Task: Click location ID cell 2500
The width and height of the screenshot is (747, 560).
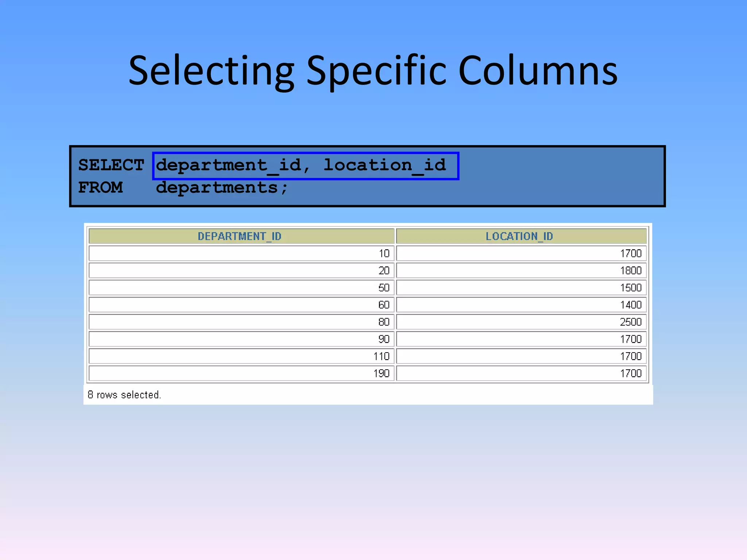Action: click(x=521, y=322)
